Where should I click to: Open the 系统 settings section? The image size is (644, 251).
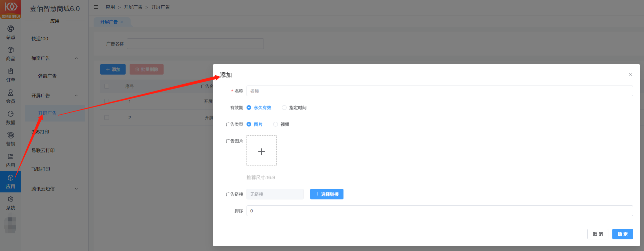pyautogui.click(x=11, y=203)
